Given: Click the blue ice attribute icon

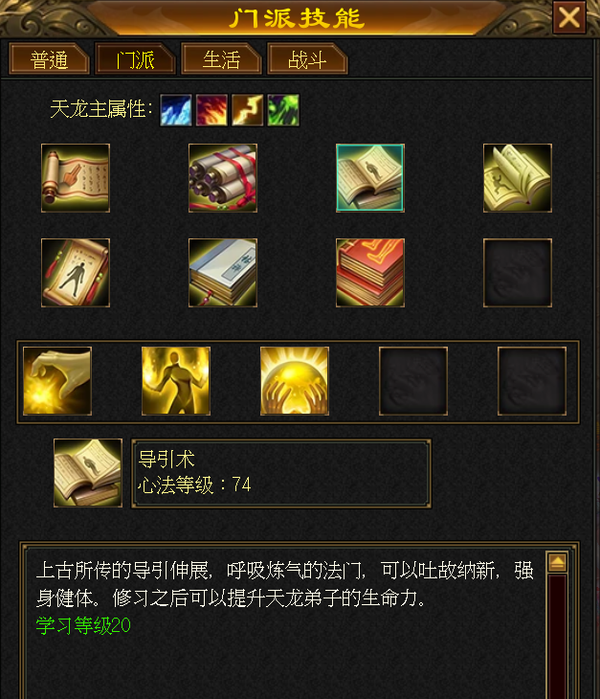Looking at the screenshot, I should coord(176,110).
